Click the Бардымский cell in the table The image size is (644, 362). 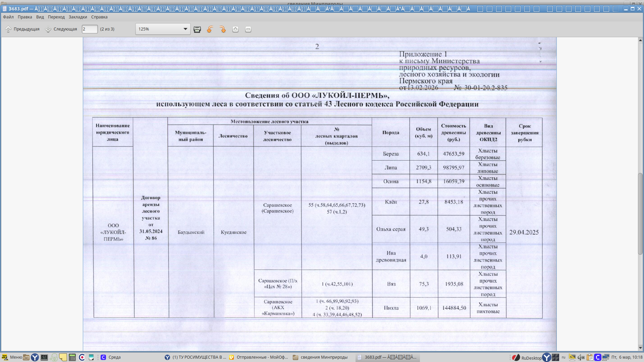191,232
